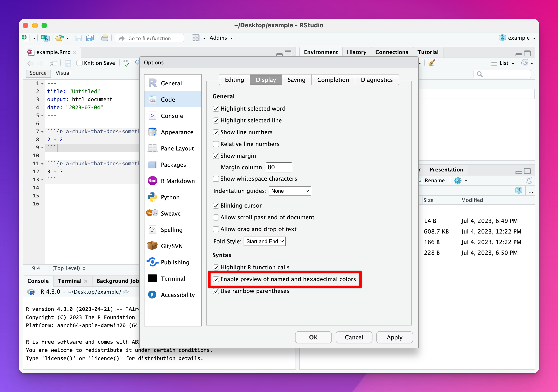This screenshot has height=392, width=558.
Task: Open the Packages options category
Action: [173, 165]
